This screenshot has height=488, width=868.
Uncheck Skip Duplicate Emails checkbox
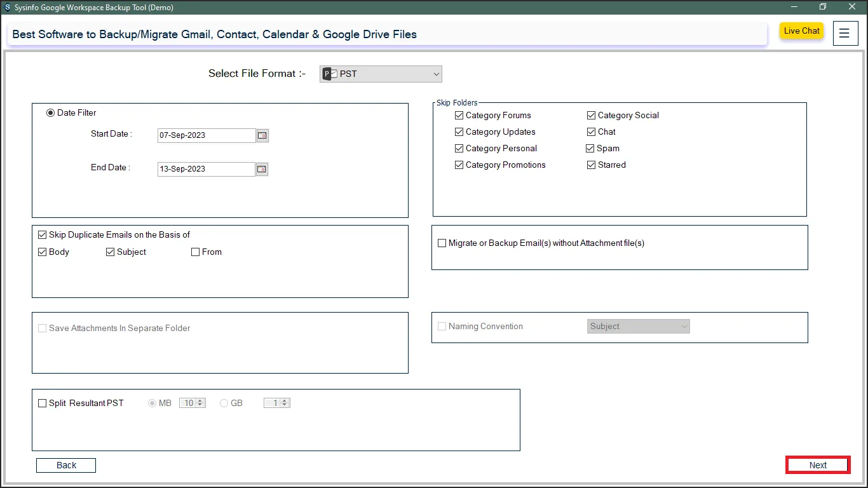43,235
